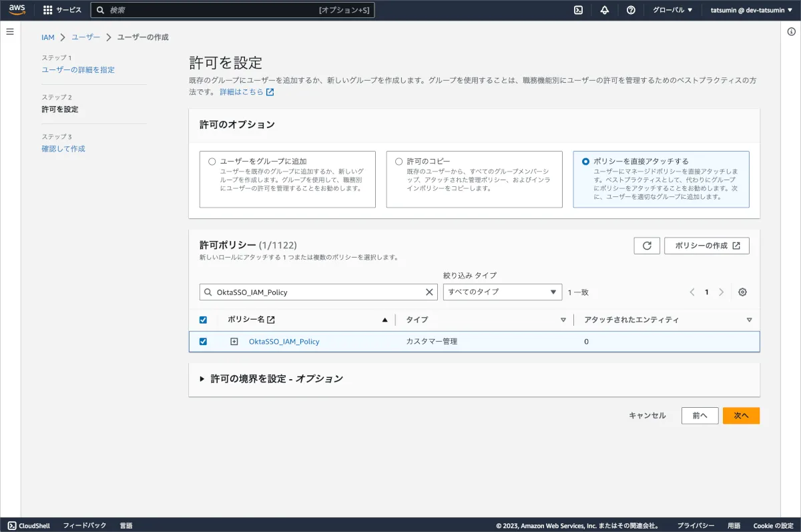
Task: Open the info panel icon at right edge
Action: pyautogui.click(x=792, y=32)
